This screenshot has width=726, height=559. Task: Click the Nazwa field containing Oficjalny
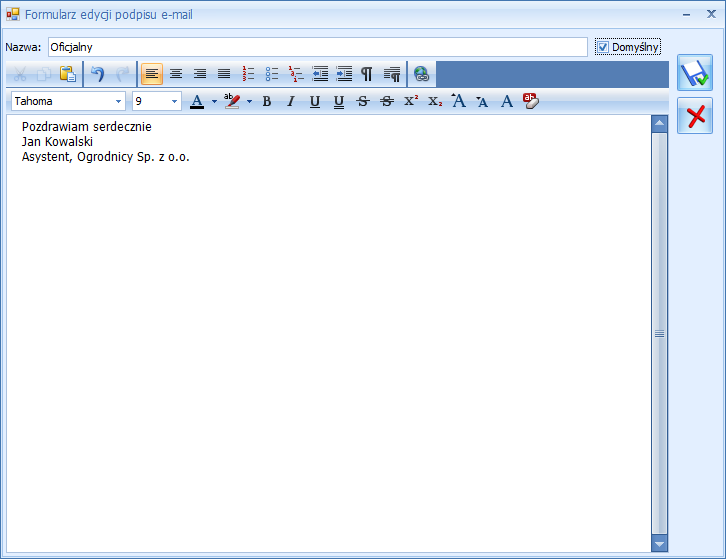318,47
